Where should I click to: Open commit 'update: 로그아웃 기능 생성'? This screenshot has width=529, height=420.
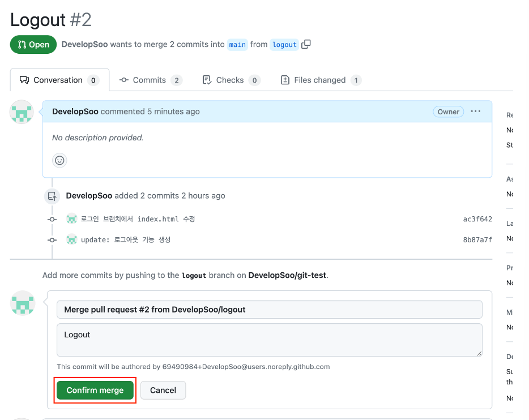[x=126, y=239]
